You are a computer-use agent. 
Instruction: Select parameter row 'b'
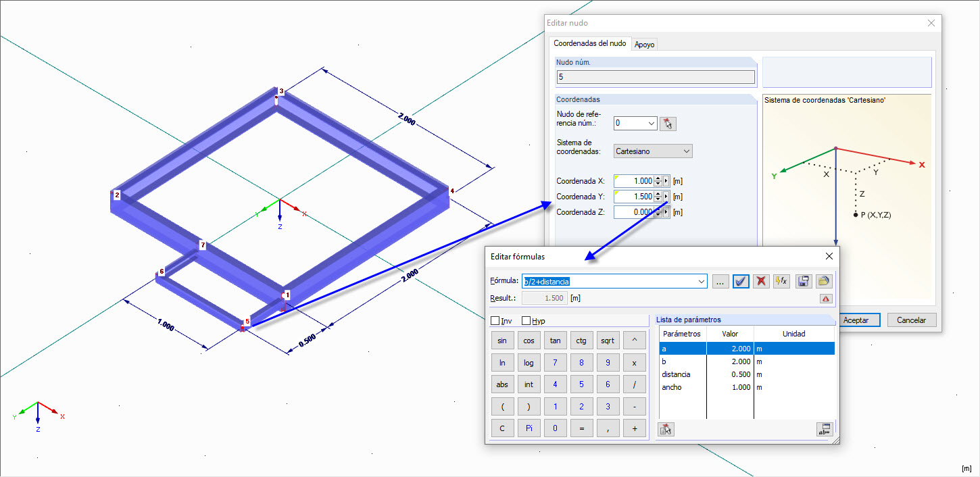(747, 361)
